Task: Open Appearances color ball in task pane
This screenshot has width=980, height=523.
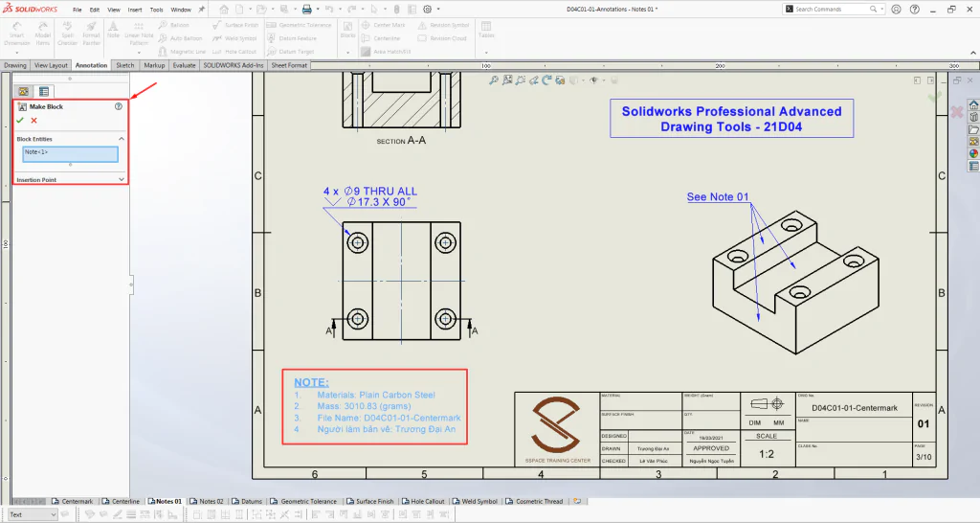Action: pyautogui.click(x=973, y=154)
